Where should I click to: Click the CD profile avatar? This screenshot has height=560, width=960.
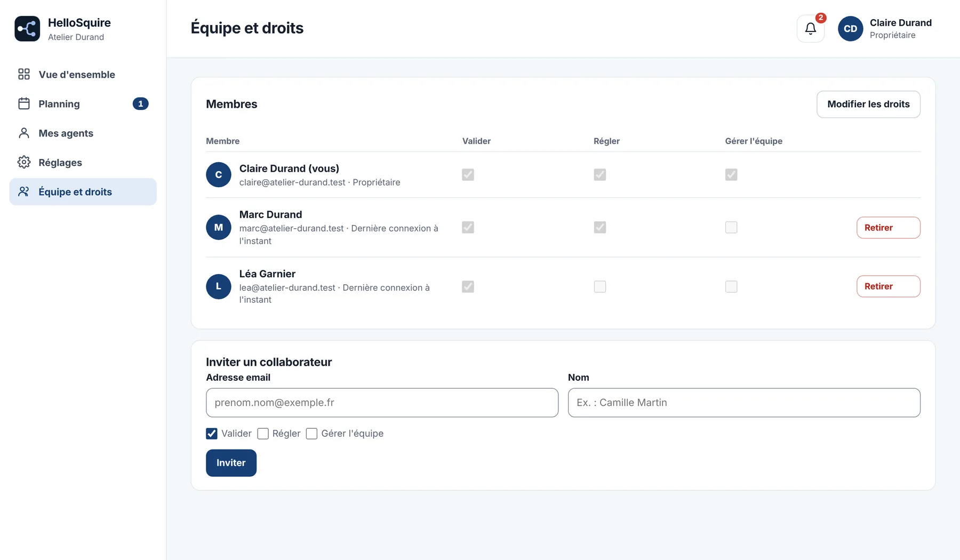850,29
